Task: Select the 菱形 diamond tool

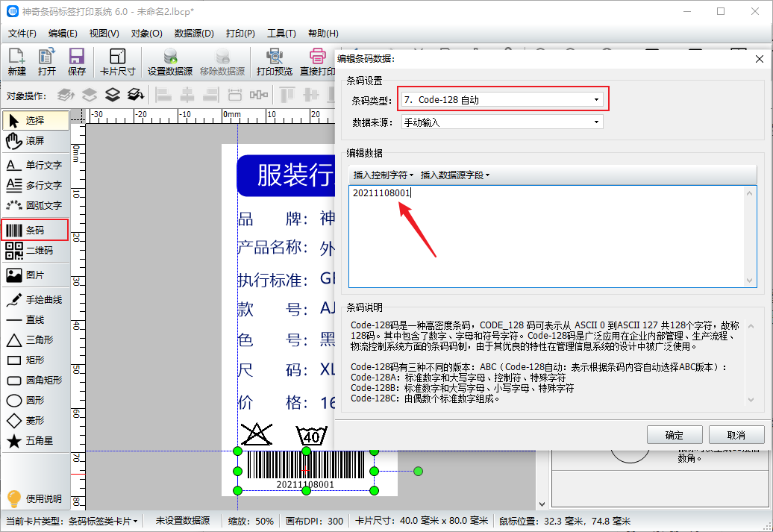Action: (x=36, y=421)
